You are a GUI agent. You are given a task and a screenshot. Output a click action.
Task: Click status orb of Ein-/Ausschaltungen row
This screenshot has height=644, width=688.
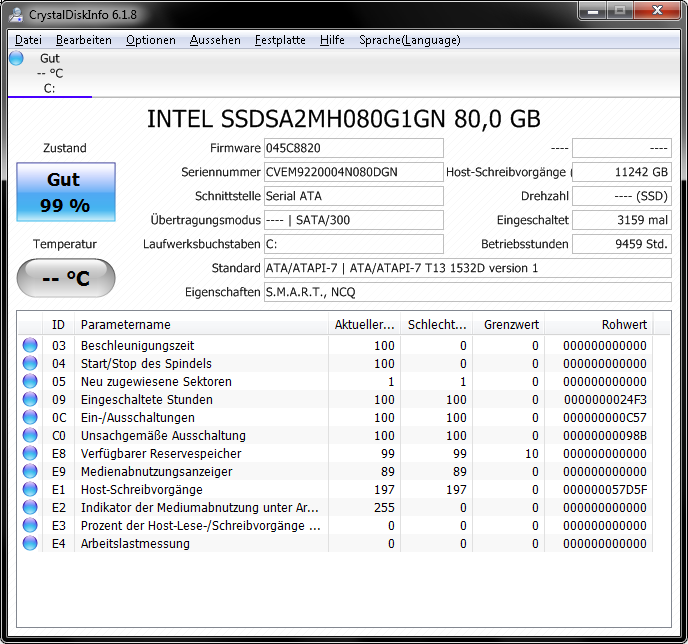coord(30,417)
